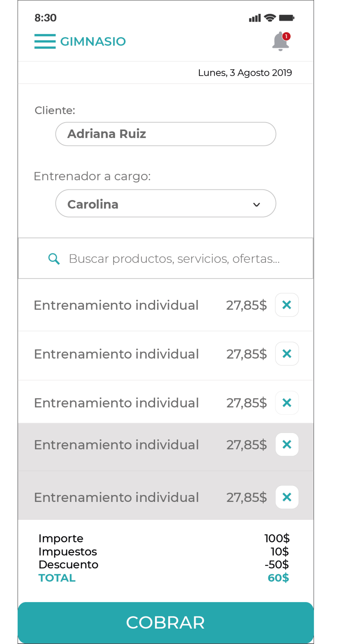Tap the Descuento -50$ value
This screenshot has height=644, width=352.
(x=276, y=565)
